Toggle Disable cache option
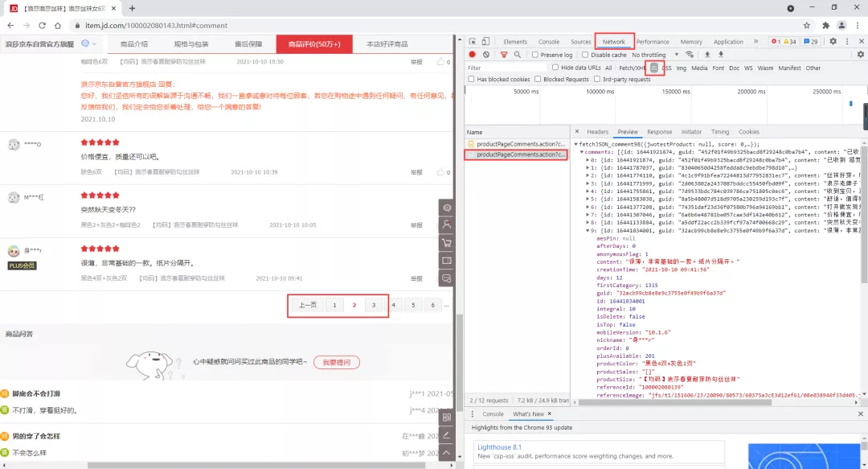Screen dimensions: 868x469 [583, 55]
